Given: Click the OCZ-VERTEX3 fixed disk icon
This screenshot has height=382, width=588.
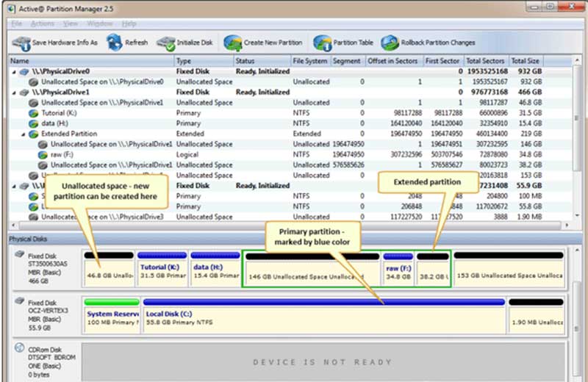Looking at the screenshot, I should pos(20,301).
